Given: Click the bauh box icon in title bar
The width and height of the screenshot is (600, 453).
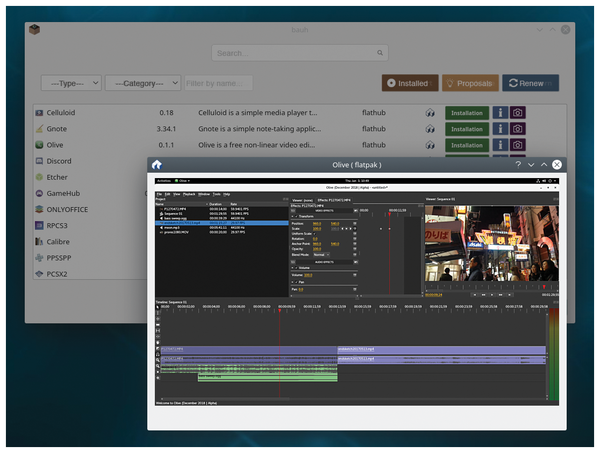Looking at the screenshot, I should pos(34,29).
